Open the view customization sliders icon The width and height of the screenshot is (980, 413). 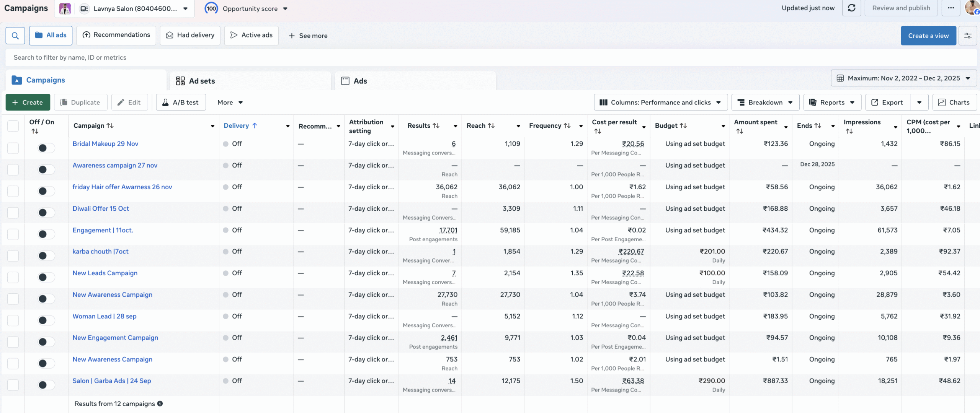[x=967, y=36]
